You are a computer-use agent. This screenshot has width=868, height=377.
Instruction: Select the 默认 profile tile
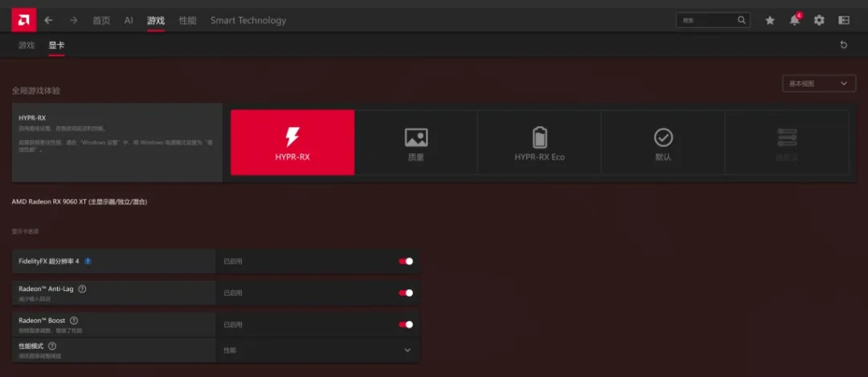click(662, 142)
